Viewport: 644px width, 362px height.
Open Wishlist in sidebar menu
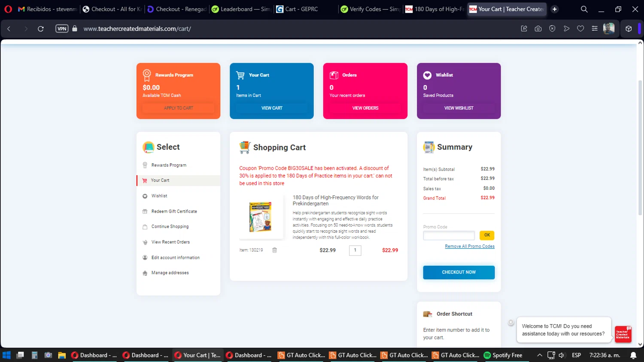click(159, 196)
